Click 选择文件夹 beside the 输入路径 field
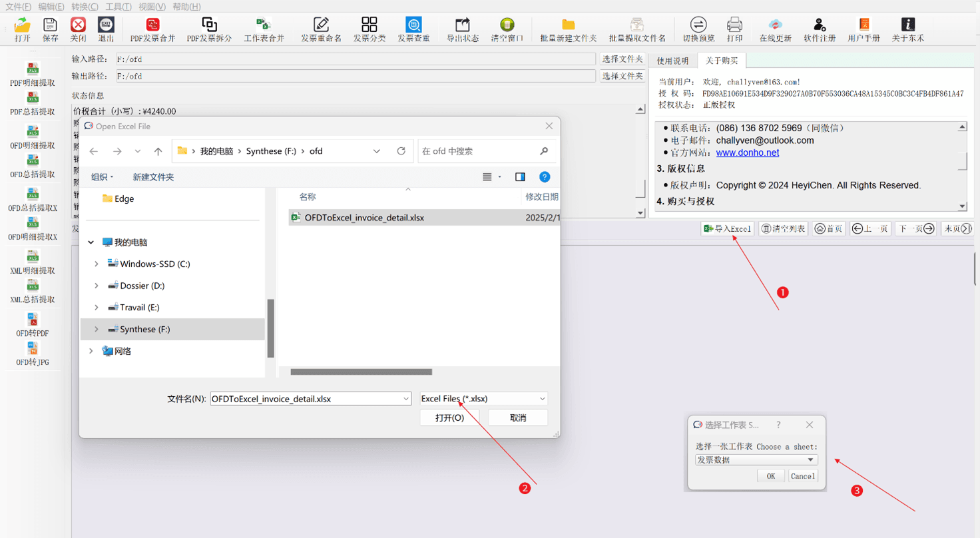The width and height of the screenshot is (980, 538). click(x=622, y=59)
